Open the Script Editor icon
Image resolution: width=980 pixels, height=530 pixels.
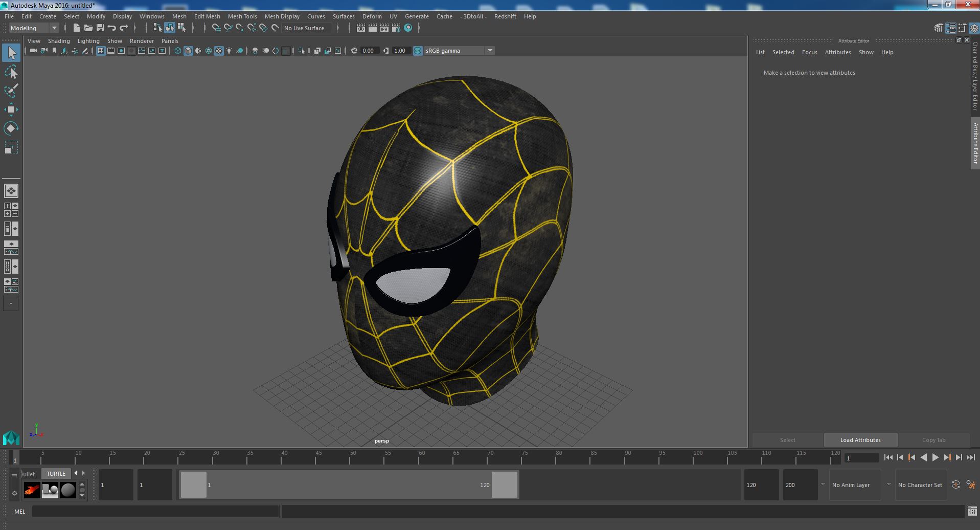pos(972,511)
